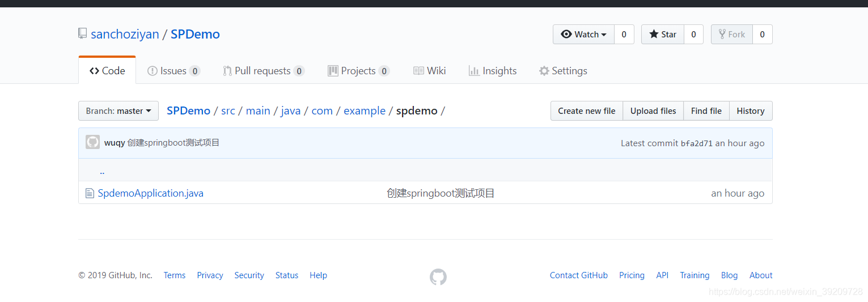Go to example in the breadcrumb path
This screenshot has width=868, height=302.
pyautogui.click(x=365, y=111)
